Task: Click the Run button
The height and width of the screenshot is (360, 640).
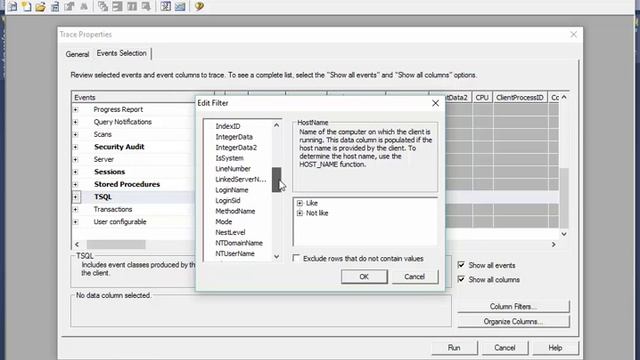Action: click(x=454, y=348)
